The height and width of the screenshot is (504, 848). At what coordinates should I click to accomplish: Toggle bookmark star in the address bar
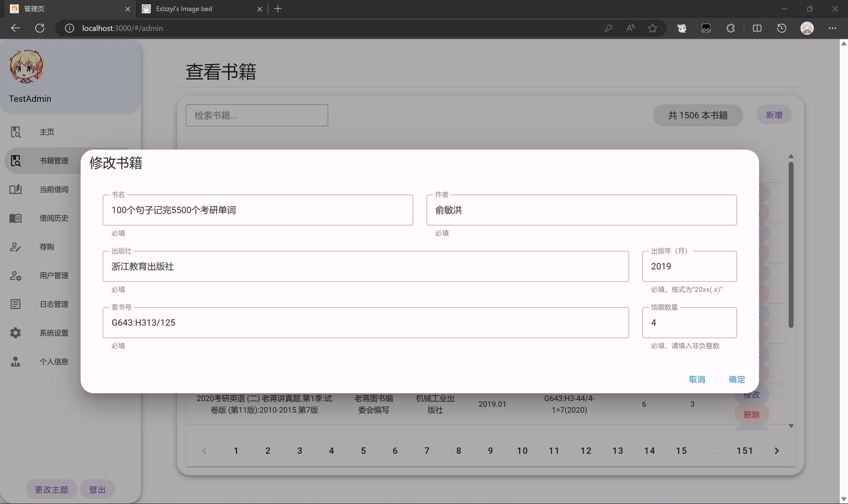pos(652,28)
